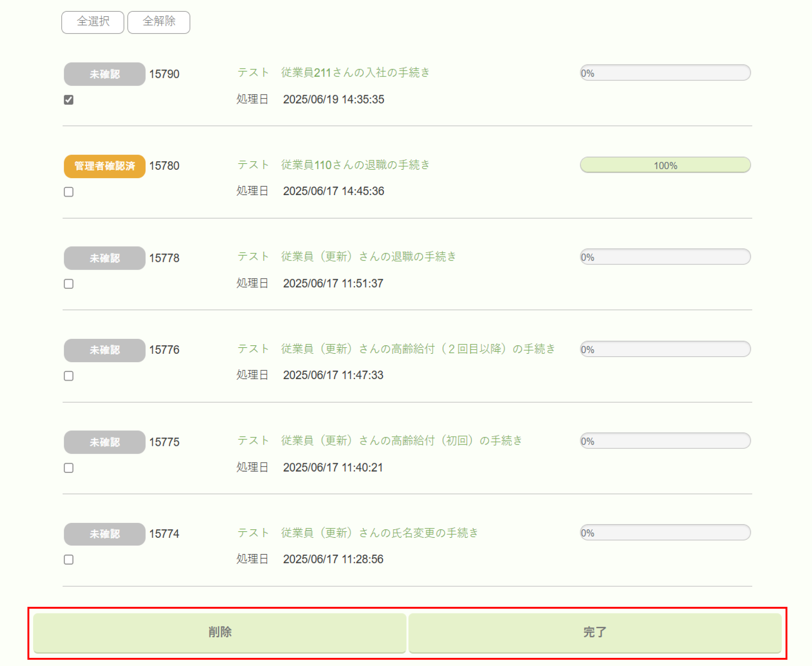Uncheck the checkbox for record 15790

[69, 100]
